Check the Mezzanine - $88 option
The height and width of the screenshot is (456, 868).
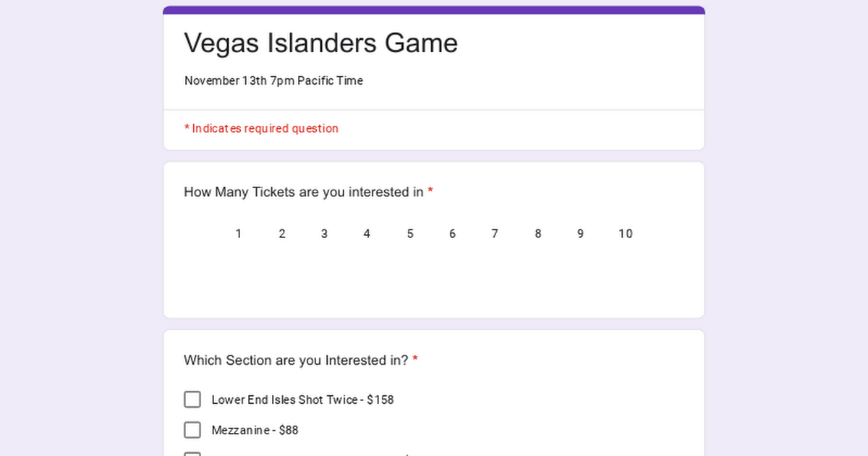point(192,430)
